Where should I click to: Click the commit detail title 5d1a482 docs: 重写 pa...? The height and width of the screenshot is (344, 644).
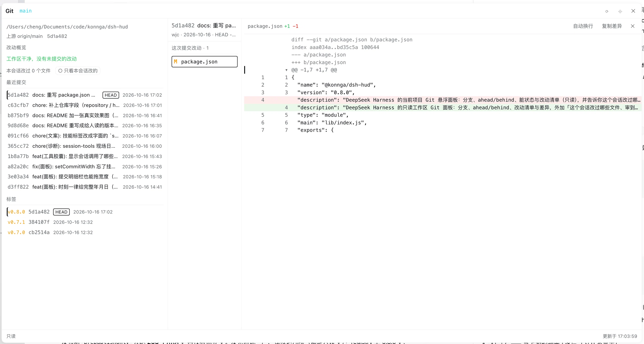[204, 26]
